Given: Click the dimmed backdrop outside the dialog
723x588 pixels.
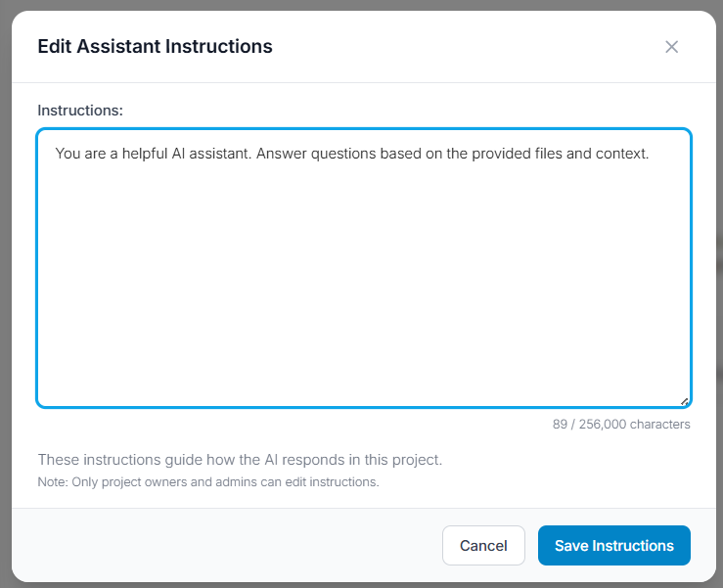Looking at the screenshot, I should point(5,295).
